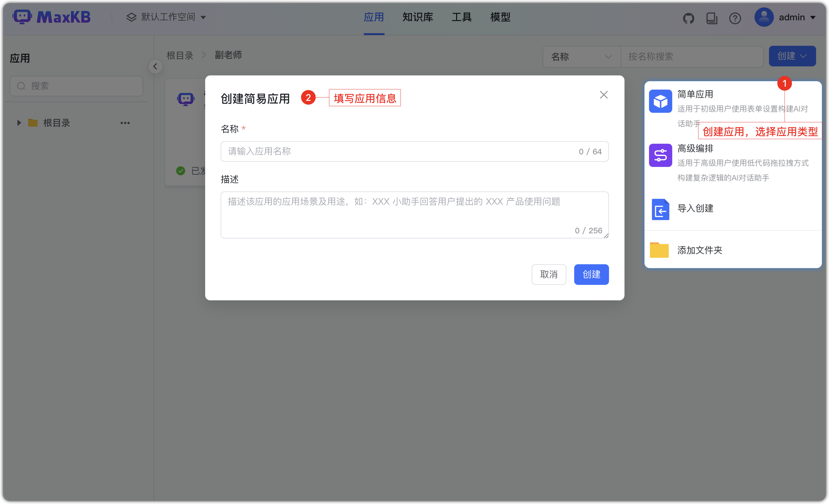Click the green published status icon
Image resolution: width=829 pixels, height=504 pixels.
click(x=181, y=171)
